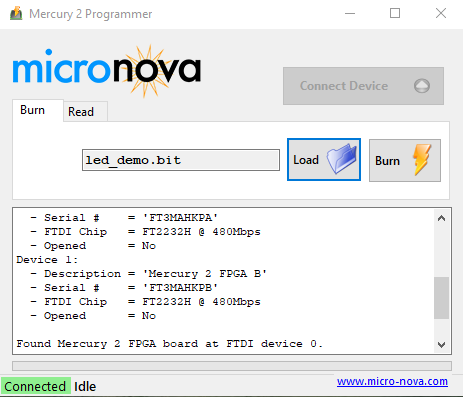The width and height of the screenshot is (463, 397).
Task: Click the indicator icon on Connect Device
Action: [422, 86]
